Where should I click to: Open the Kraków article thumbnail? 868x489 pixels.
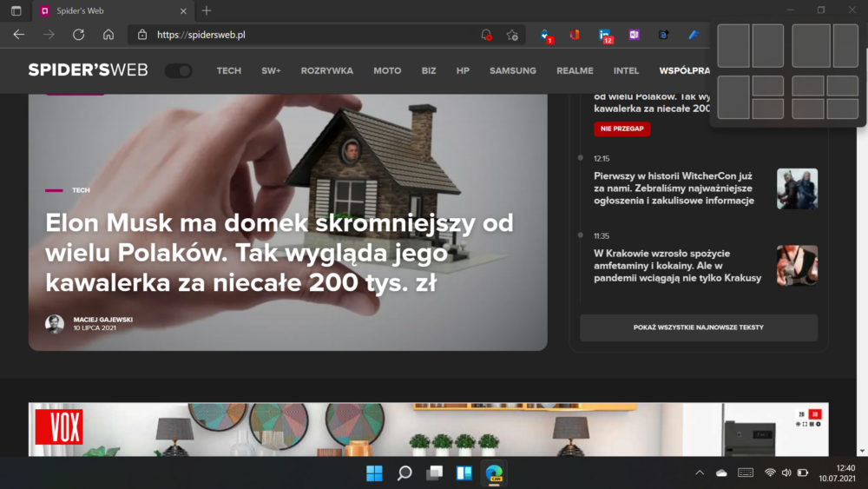[x=797, y=266]
